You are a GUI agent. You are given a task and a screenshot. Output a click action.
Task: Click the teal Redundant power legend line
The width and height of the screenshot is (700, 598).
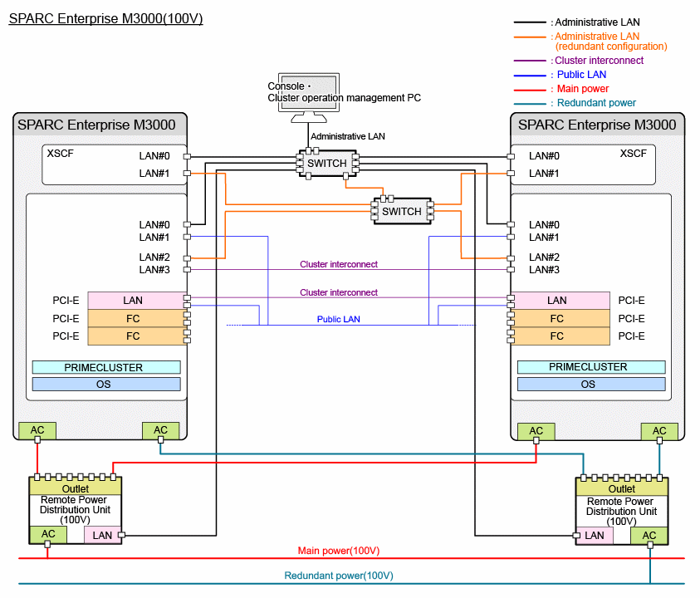click(x=530, y=103)
